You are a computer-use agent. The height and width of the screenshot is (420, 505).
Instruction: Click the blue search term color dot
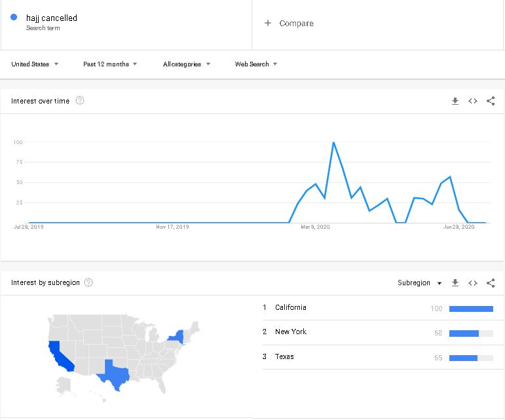pos(14,18)
